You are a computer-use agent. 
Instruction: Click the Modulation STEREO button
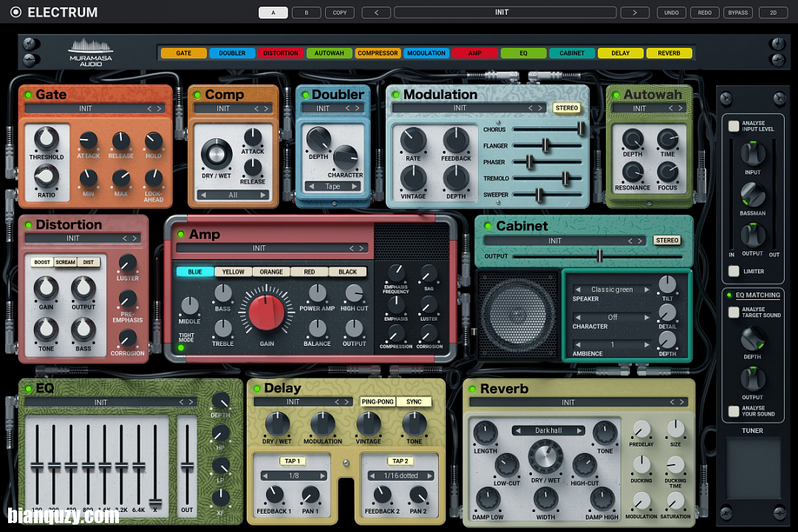point(567,108)
